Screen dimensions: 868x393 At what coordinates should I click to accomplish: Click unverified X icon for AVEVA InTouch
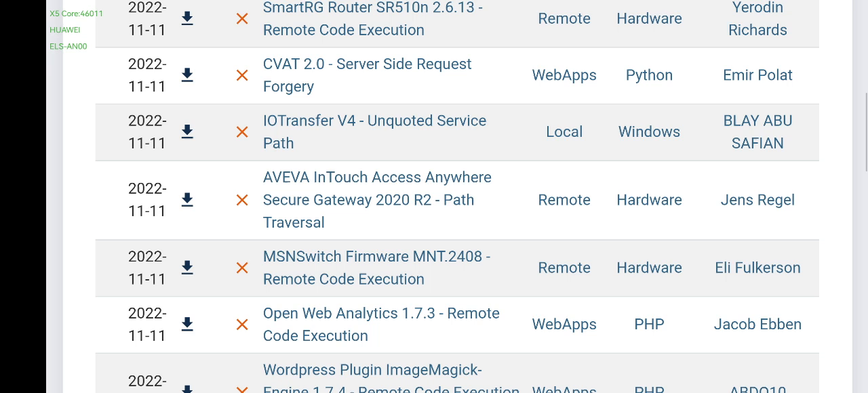[242, 200]
